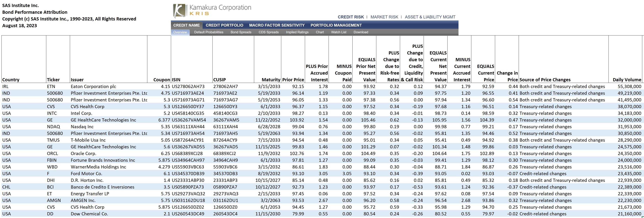Open the MARKET RISK section link
The image size is (644, 218).
(384, 17)
